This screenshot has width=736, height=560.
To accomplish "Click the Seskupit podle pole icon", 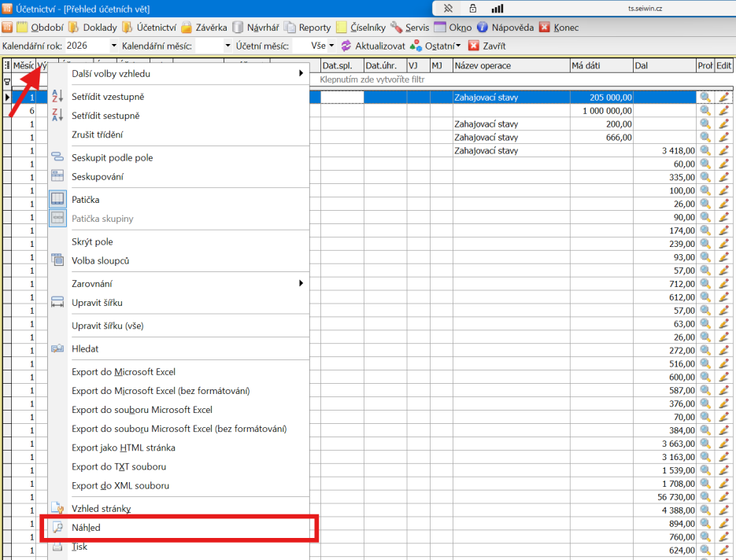I will [57, 157].
